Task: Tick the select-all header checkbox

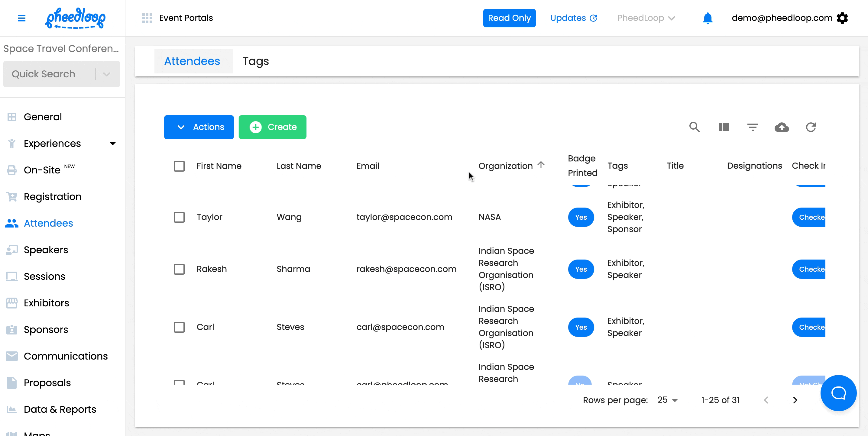Action: 179,166
